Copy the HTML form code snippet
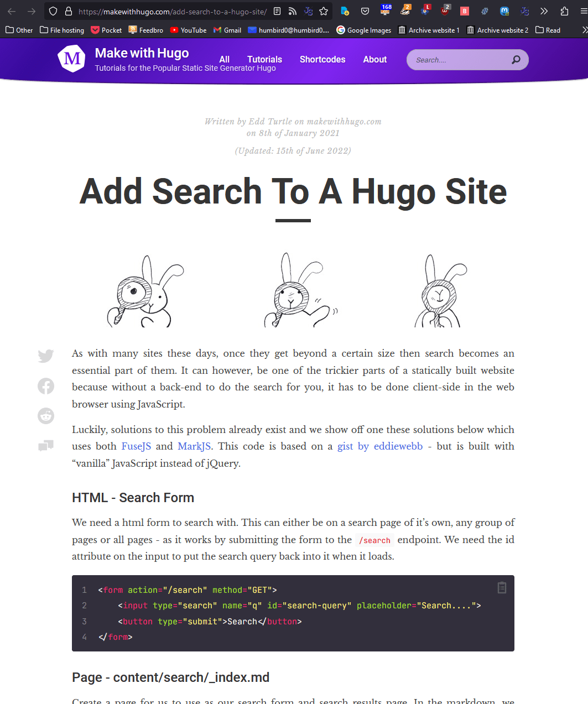The width and height of the screenshot is (588, 704). 502,587
